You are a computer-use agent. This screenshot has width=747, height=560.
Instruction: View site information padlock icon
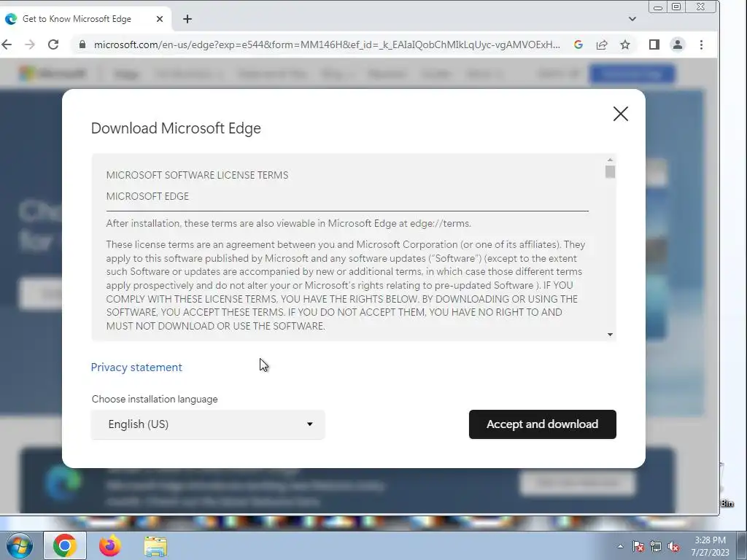pyautogui.click(x=82, y=44)
